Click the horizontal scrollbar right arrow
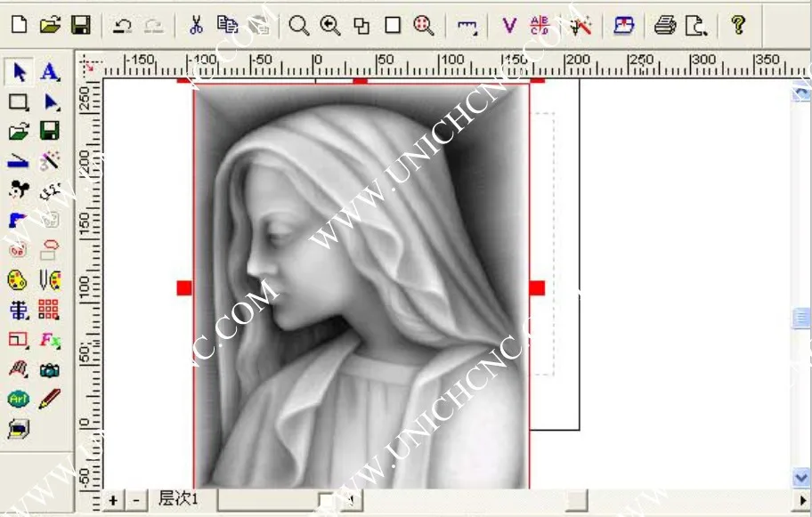The height and width of the screenshot is (517, 812). click(803, 500)
